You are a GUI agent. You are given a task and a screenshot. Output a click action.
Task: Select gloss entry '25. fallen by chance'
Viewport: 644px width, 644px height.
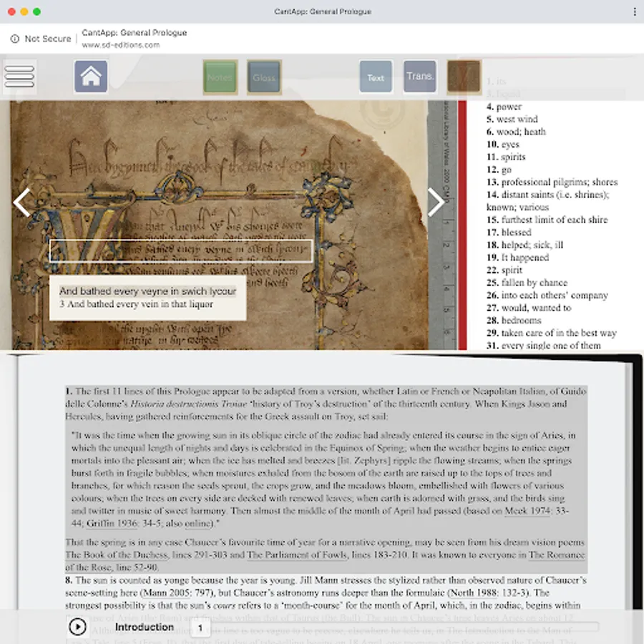click(x=527, y=283)
